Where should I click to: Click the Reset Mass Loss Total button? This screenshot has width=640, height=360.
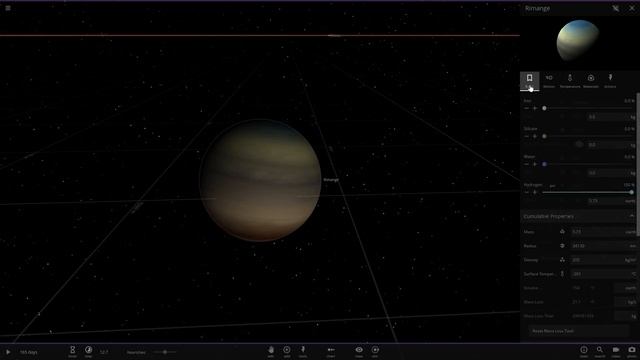pyautogui.click(x=578, y=331)
